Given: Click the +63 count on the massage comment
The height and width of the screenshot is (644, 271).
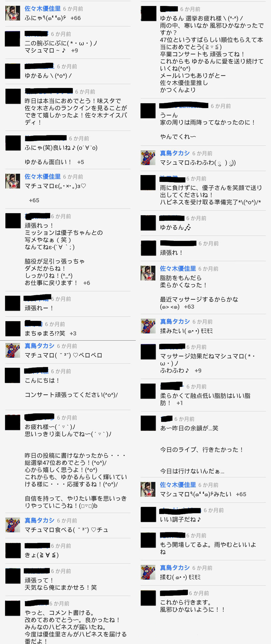Looking at the screenshot, I should pos(189,307).
